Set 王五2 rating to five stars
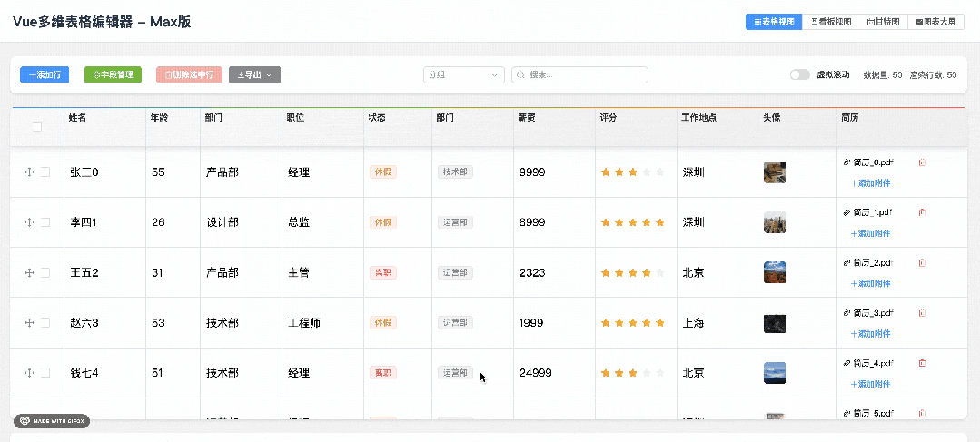The height and width of the screenshot is (442, 980). (x=660, y=272)
